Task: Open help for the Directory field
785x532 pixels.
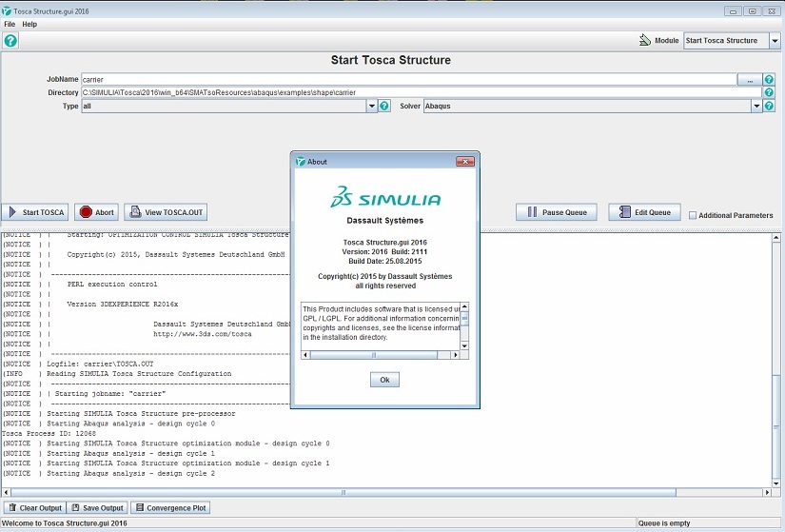Action: pyautogui.click(x=769, y=92)
